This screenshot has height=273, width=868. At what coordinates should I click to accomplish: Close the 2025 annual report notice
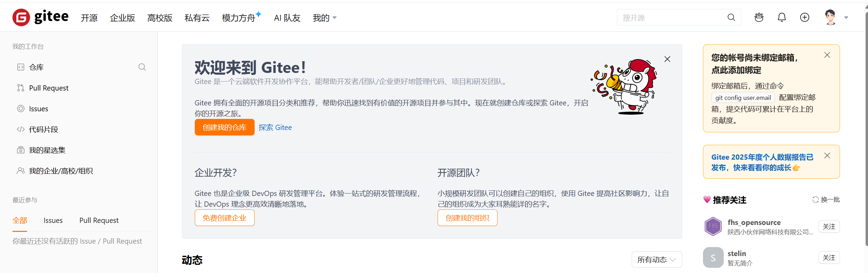827,156
